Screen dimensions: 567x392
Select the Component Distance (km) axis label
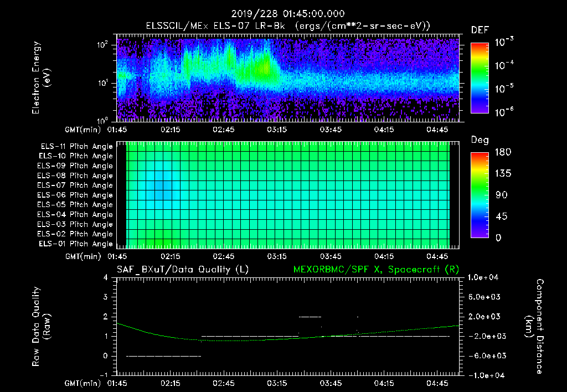[534, 326]
